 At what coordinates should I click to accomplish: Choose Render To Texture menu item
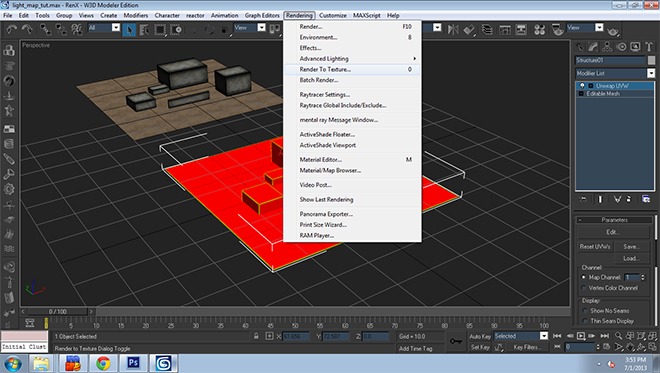[x=352, y=69]
